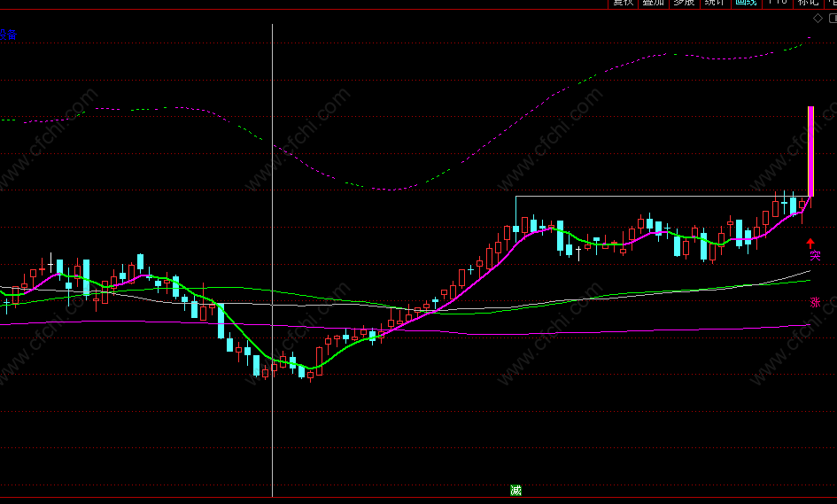Open the 统计 statistics toolbar button
837x504 pixels.
pos(715,4)
